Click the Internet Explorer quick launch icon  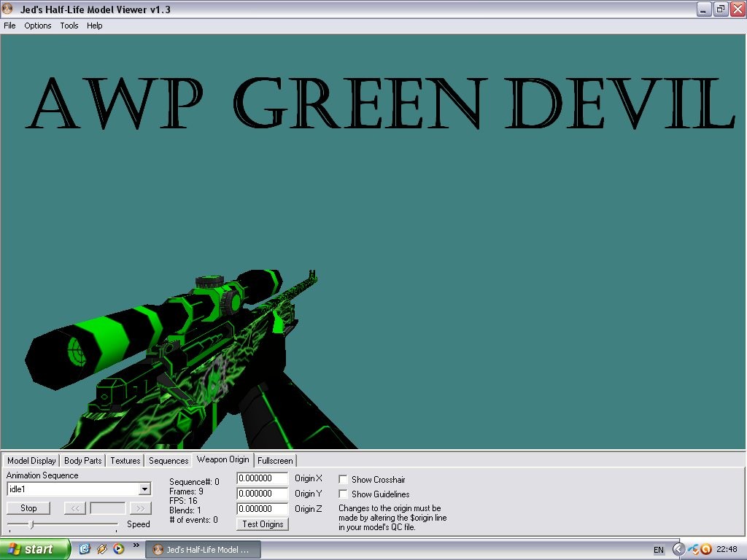click(85, 549)
